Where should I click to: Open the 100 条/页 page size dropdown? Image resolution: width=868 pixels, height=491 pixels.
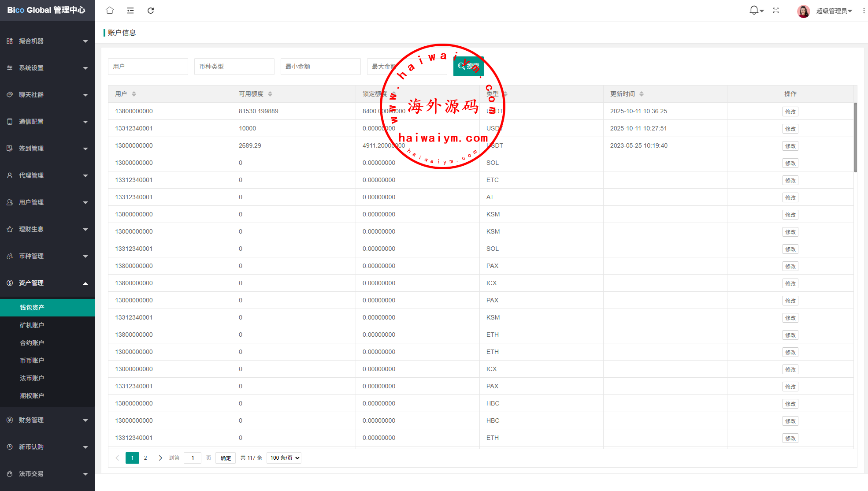[284, 458]
